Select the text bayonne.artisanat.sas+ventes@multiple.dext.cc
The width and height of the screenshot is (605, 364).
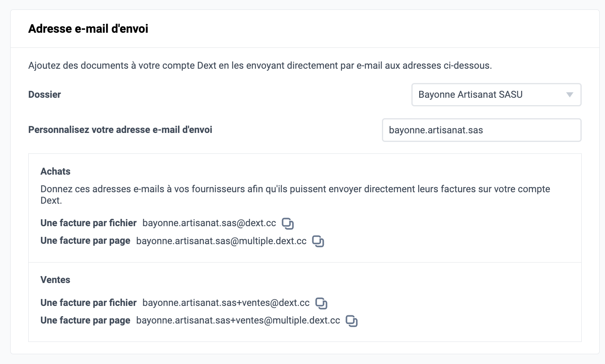tap(238, 321)
